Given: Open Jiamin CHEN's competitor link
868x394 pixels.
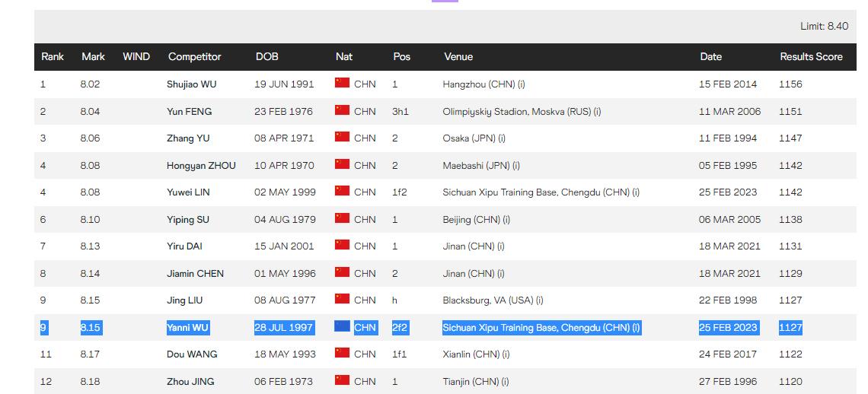Looking at the screenshot, I should tap(196, 274).
